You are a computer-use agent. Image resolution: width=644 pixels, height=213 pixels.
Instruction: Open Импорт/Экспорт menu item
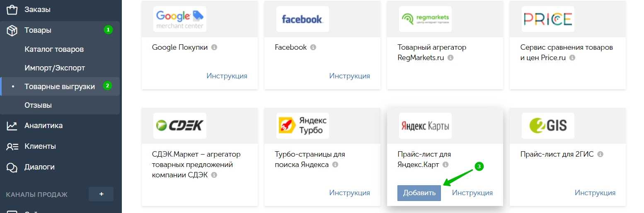click(55, 68)
